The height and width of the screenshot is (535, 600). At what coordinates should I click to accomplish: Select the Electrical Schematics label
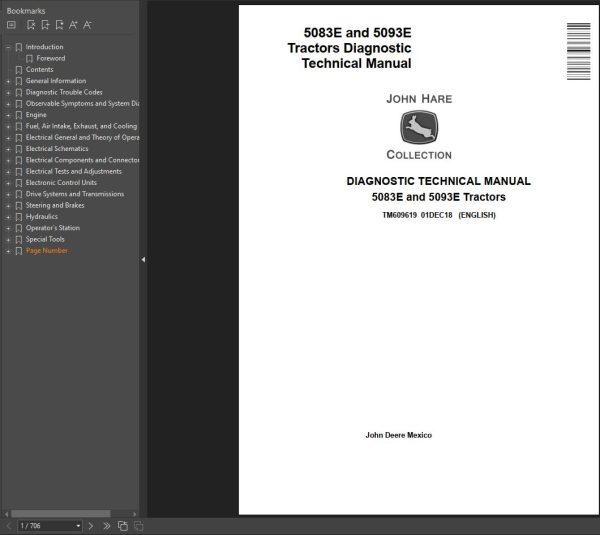[57, 148]
